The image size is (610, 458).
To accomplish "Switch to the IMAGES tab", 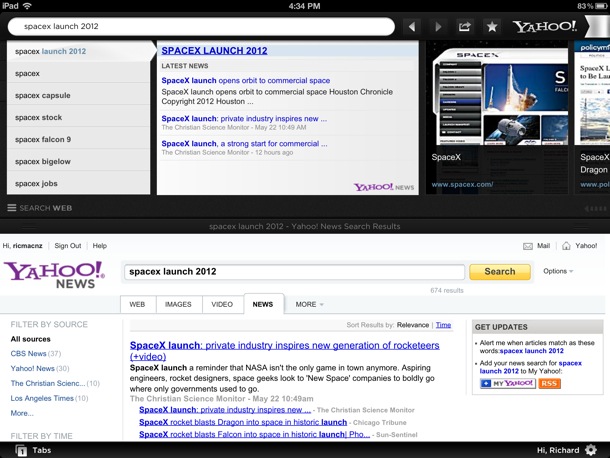I will pos(178,304).
